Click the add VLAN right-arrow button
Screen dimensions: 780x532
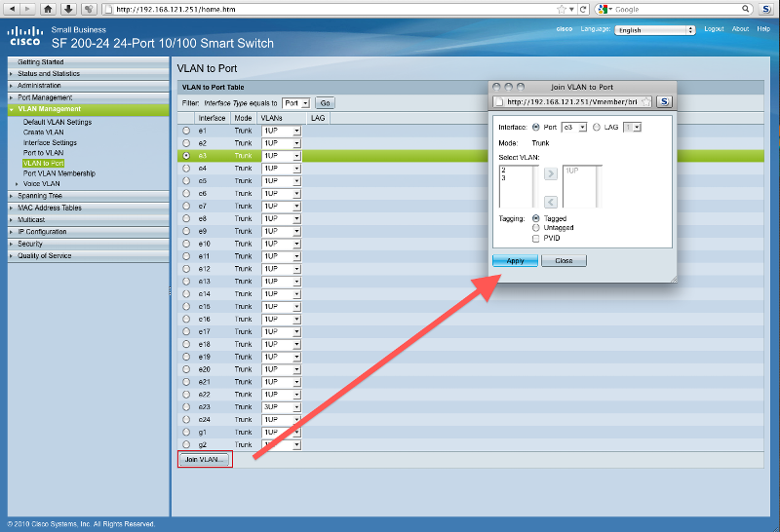pos(550,173)
